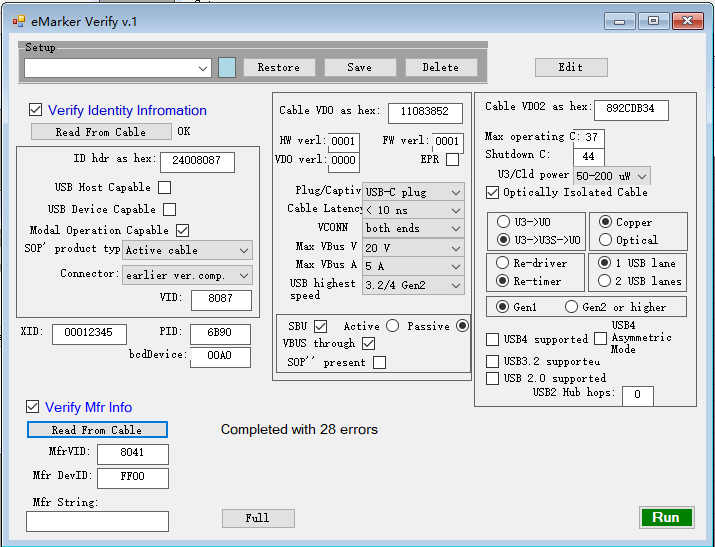Uncheck Modal Operation Capable
The height and width of the screenshot is (547, 715).
182,230
